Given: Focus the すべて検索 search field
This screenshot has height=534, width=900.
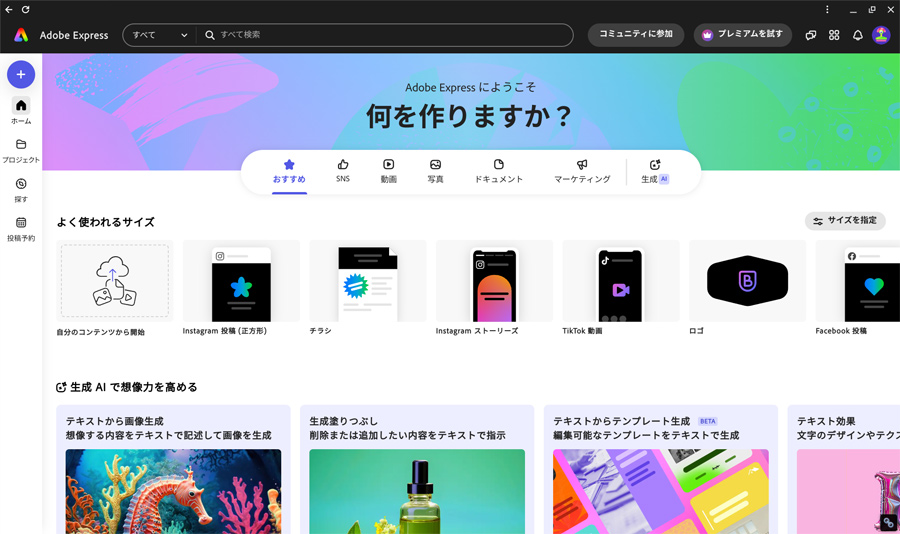Looking at the screenshot, I should pos(385,35).
